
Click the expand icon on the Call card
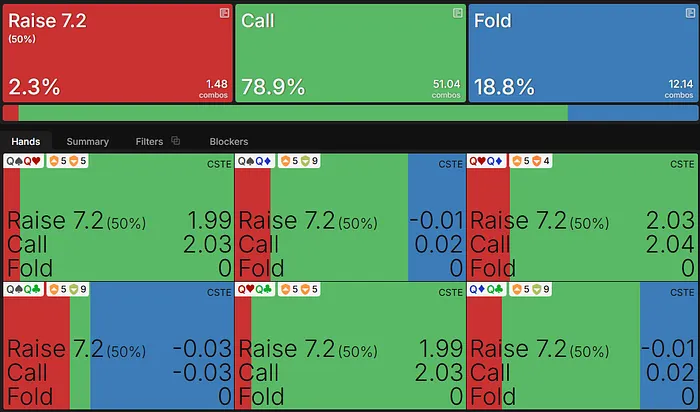click(458, 12)
